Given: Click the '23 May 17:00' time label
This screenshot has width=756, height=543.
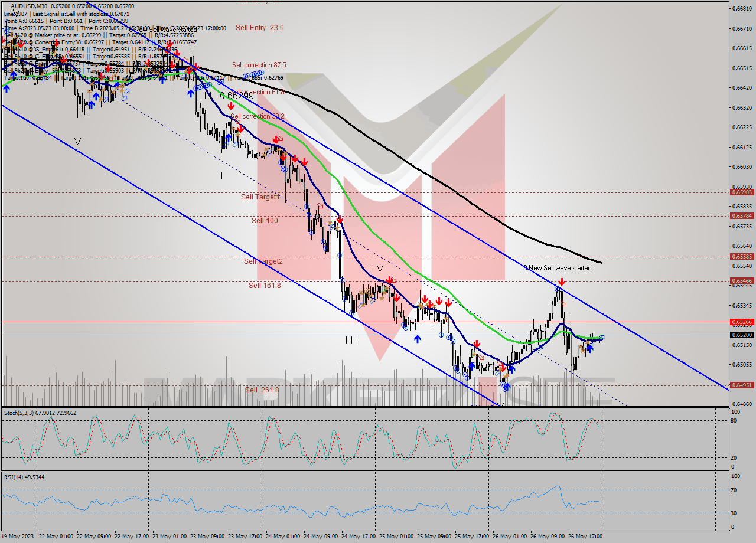Looking at the screenshot, I should (245, 536).
